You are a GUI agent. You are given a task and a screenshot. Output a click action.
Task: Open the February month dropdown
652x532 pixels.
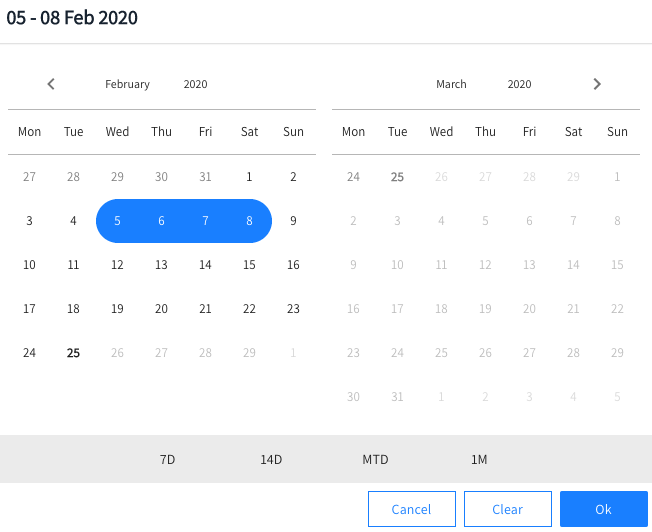(127, 84)
